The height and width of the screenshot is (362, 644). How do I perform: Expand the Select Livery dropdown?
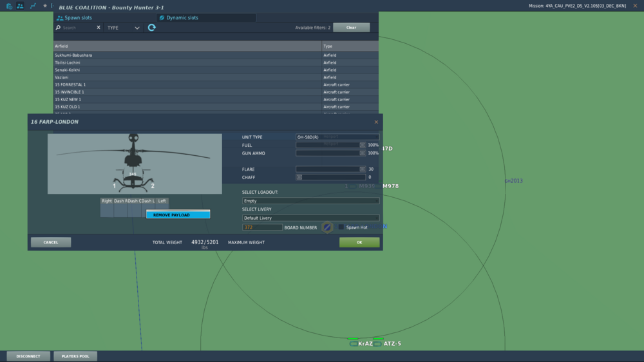click(310, 218)
